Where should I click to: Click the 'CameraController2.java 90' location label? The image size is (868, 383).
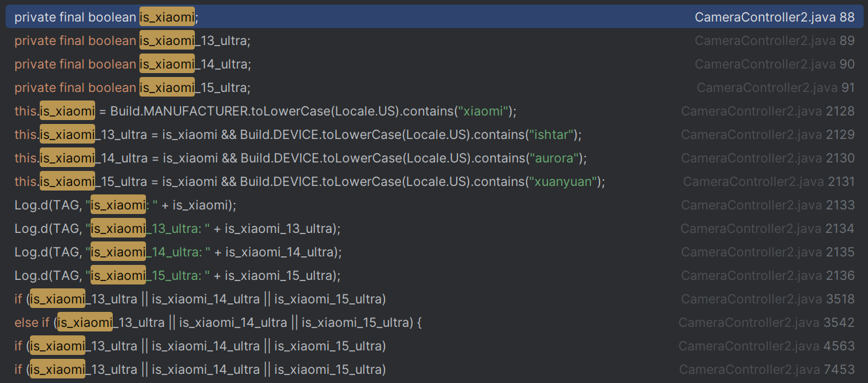coord(774,64)
